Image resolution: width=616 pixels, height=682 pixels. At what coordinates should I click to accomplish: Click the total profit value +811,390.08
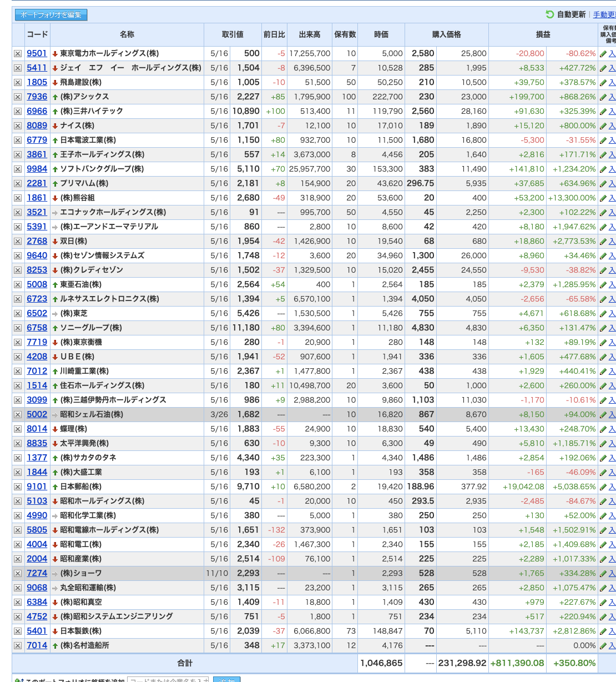(517, 663)
